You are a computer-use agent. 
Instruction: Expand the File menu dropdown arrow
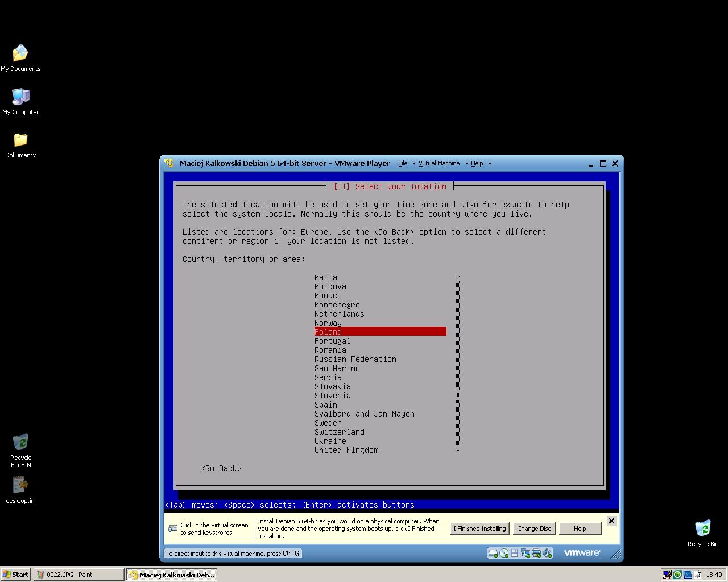pyautogui.click(x=413, y=163)
